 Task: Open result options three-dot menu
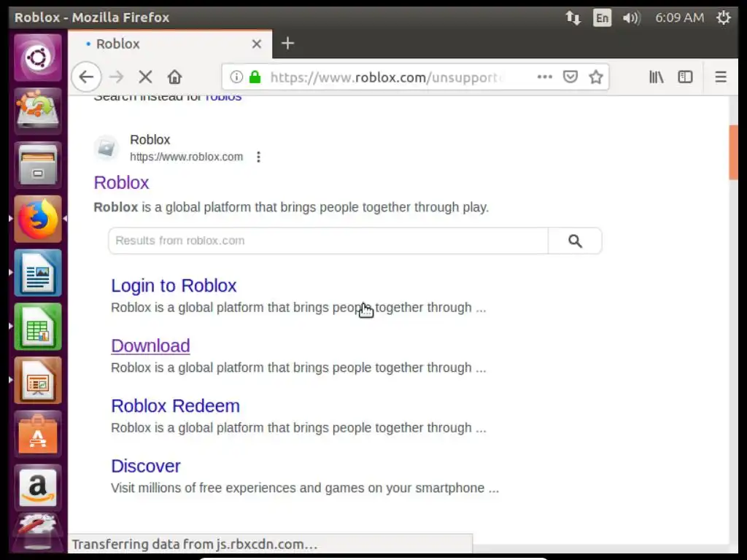(258, 157)
